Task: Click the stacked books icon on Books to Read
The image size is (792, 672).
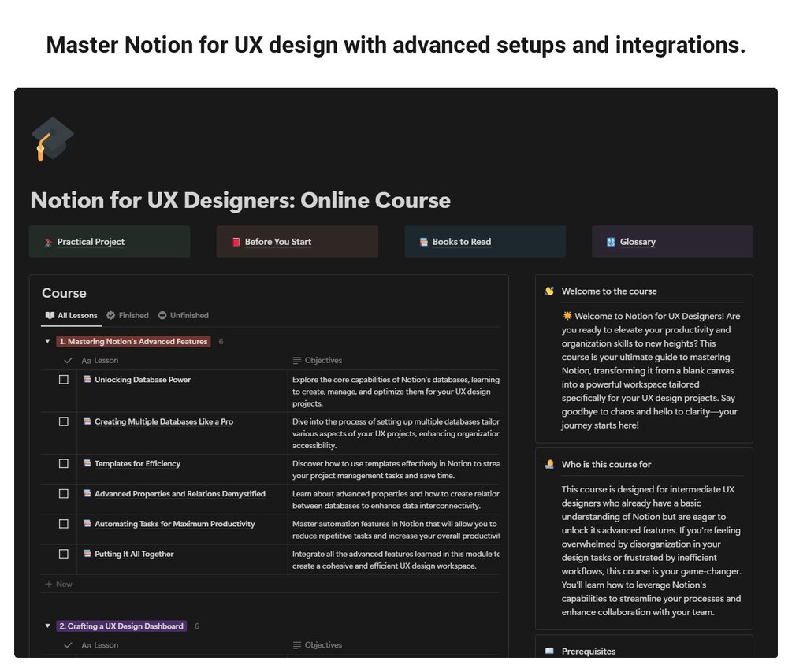Action: [x=424, y=242]
